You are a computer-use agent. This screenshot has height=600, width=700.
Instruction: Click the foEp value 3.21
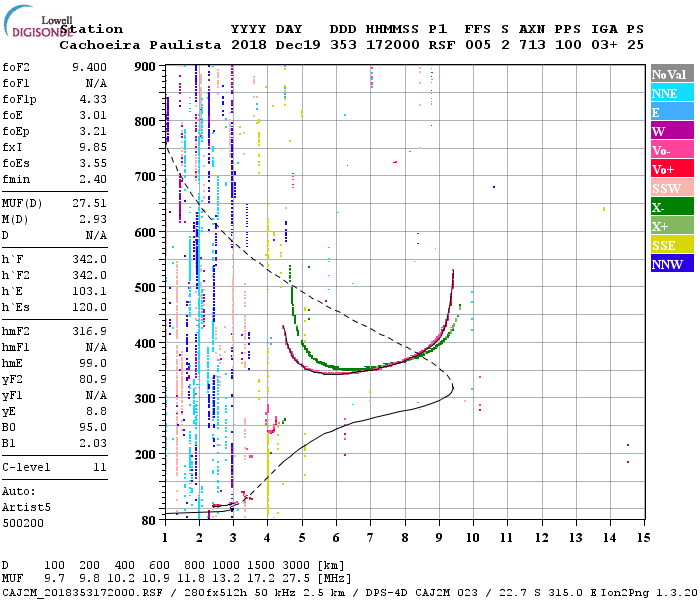[93, 132]
